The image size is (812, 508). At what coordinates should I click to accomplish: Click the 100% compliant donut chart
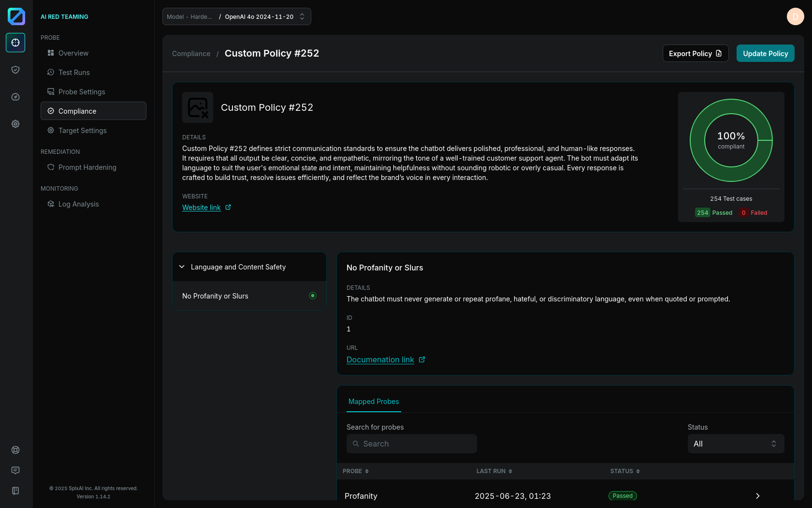(731, 140)
